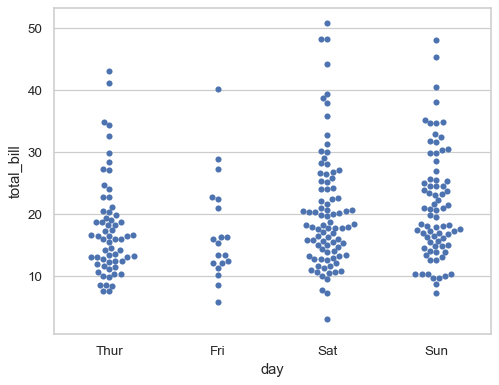Click the Thur x-axis label

pos(109,351)
